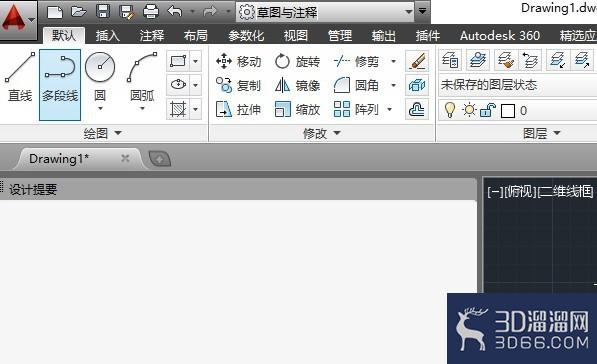Open the 阵列 array dropdown arrow

point(389,110)
